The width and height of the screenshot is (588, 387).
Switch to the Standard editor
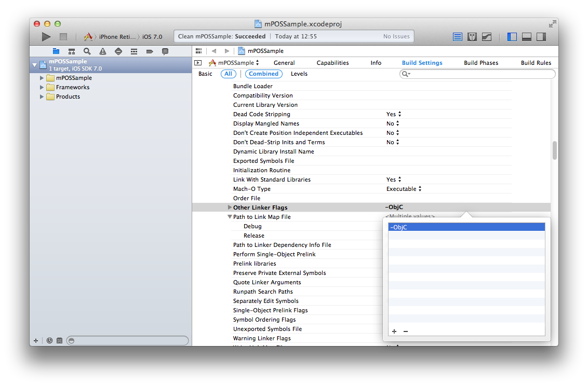pos(458,37)
